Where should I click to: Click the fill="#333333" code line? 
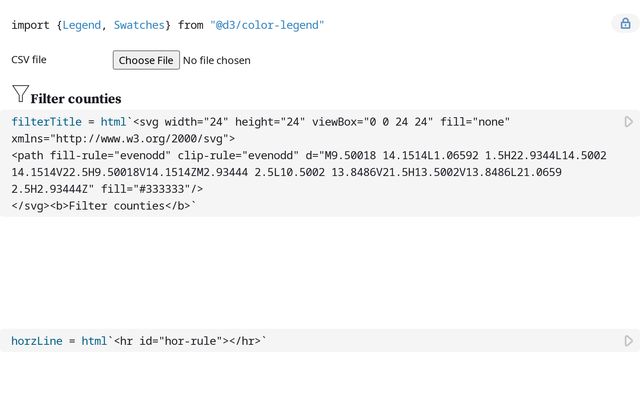100,189
